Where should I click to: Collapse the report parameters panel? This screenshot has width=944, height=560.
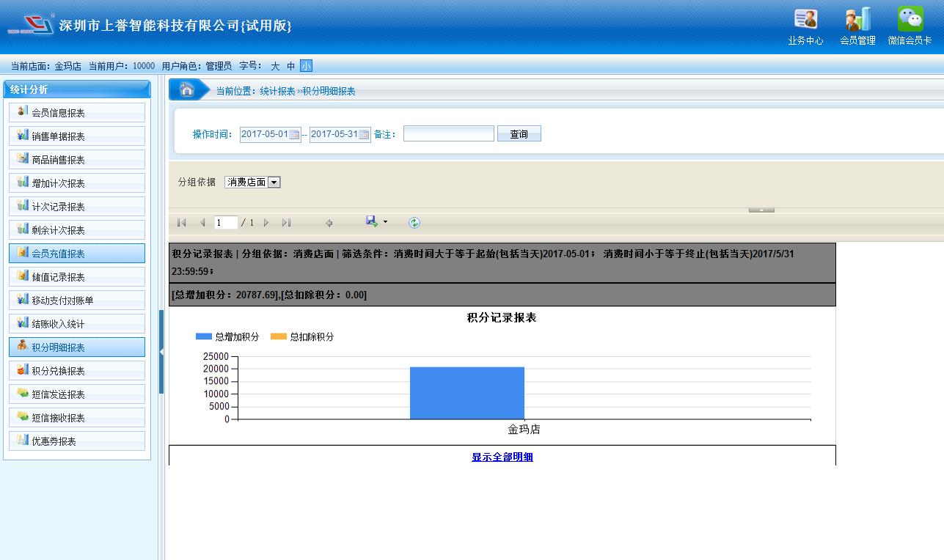pos(761,210)
